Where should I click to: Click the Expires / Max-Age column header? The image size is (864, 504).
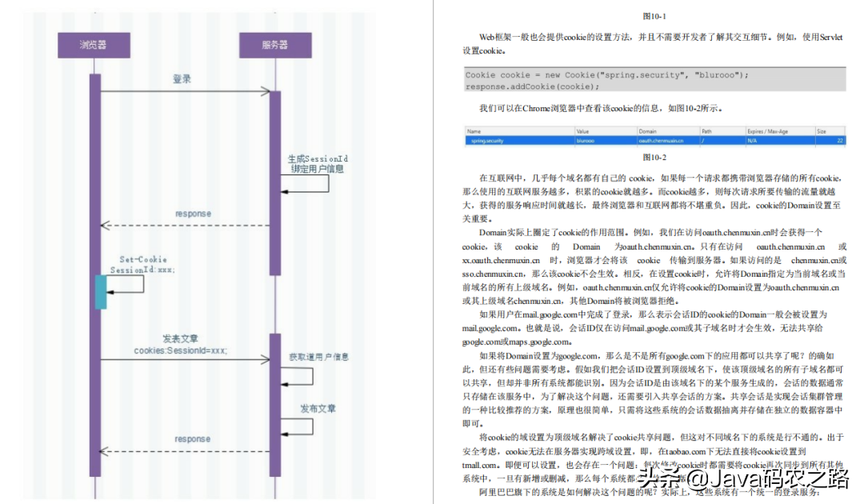click(x=767, y=132)
